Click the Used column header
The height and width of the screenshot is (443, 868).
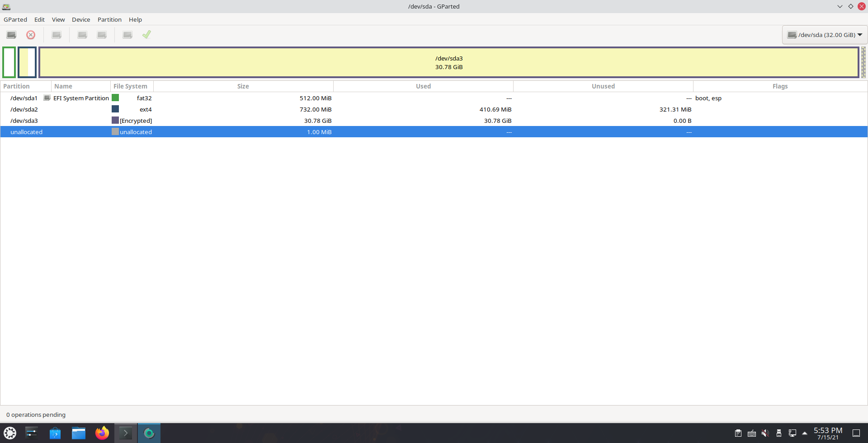(x=423, y=86)
